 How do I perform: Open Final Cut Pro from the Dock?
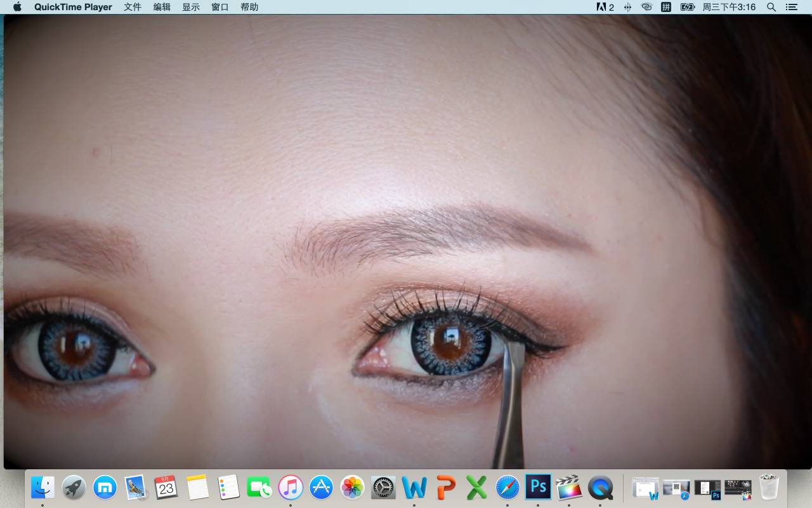(569, 488)
